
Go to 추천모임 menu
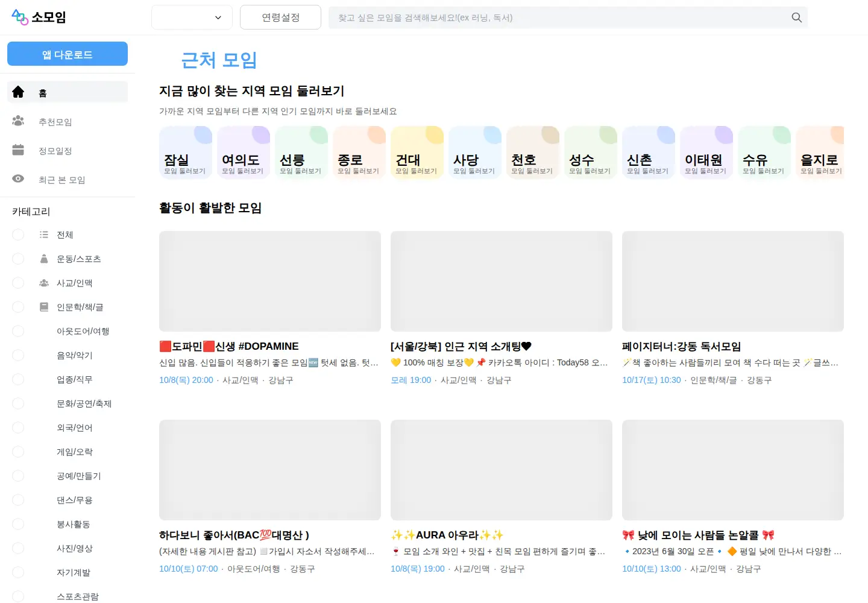coord(68,121)
